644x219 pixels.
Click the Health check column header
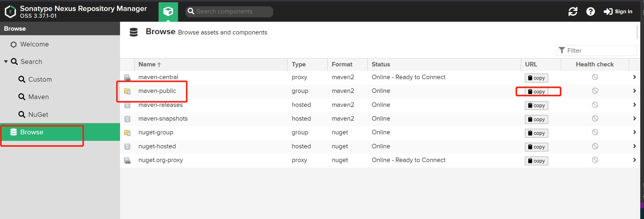click(595, 64)
